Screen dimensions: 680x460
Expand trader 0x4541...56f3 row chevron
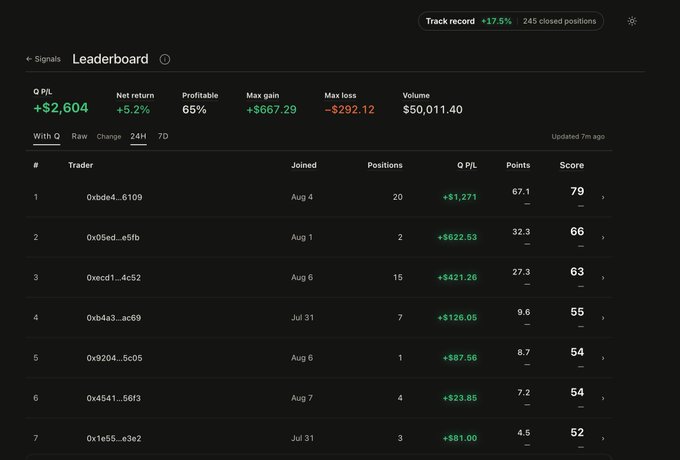click(x=603, y=398)
